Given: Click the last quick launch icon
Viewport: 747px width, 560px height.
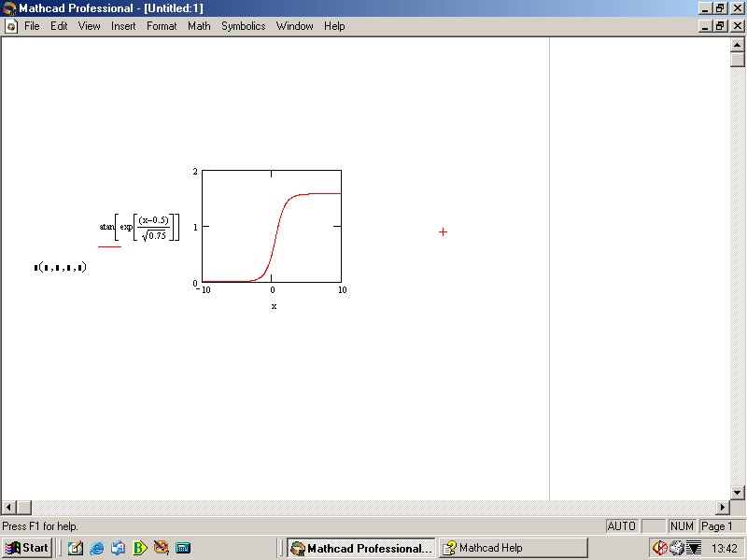Looking at the screenshot, I should (183, 548).
